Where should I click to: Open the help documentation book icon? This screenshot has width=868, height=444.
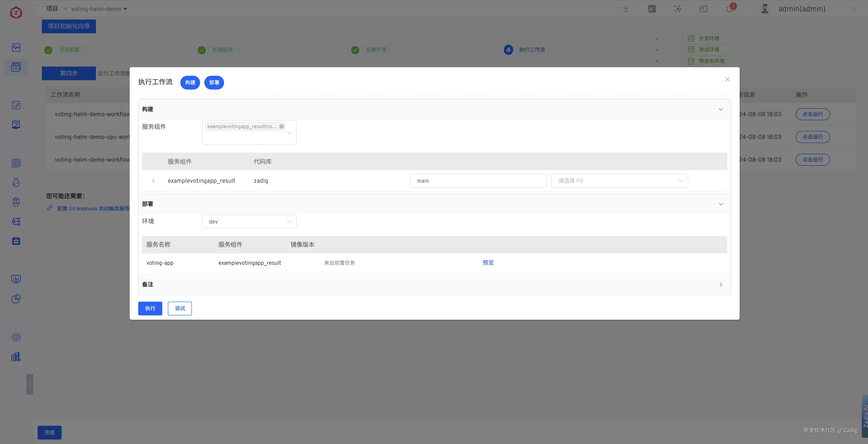click(x=704, y=9)
